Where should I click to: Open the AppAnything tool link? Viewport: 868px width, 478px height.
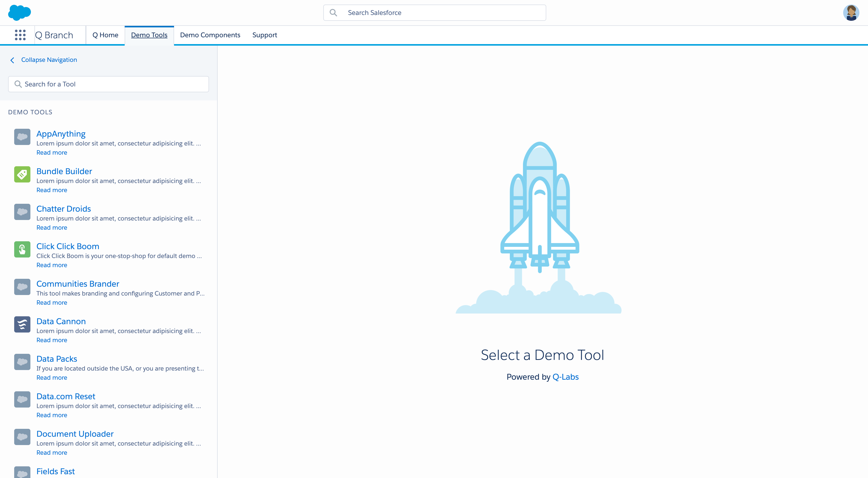click(61, 134)
